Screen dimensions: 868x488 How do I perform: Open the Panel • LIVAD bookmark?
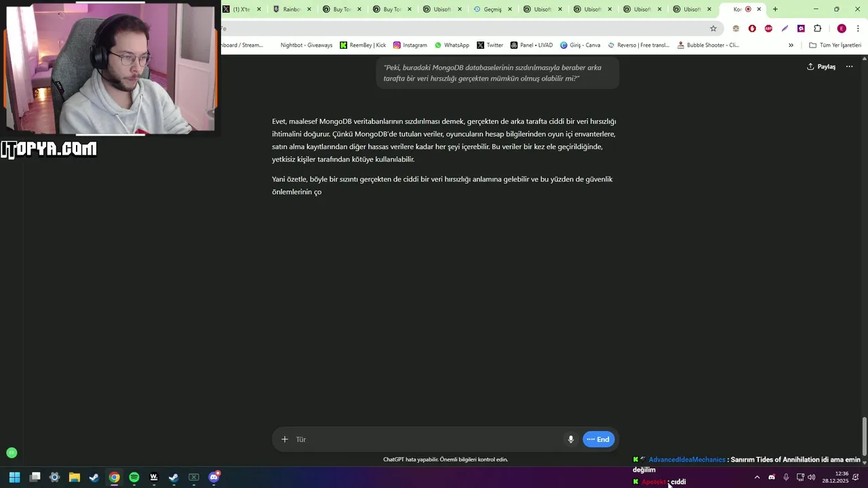(532, 45)
